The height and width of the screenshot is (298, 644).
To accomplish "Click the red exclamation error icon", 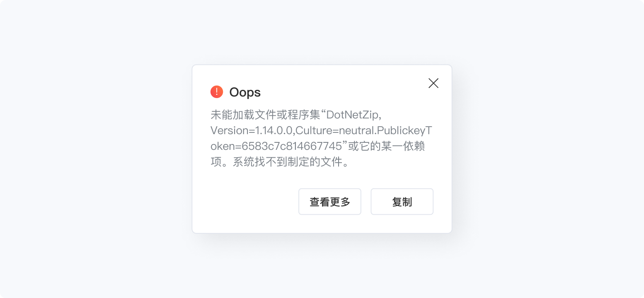I will click(x=217, y=92).
